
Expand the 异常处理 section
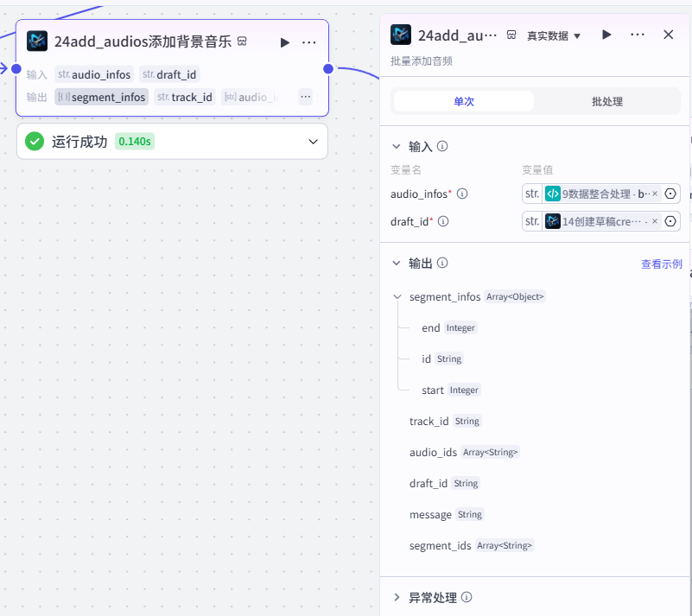pos(397,598)
